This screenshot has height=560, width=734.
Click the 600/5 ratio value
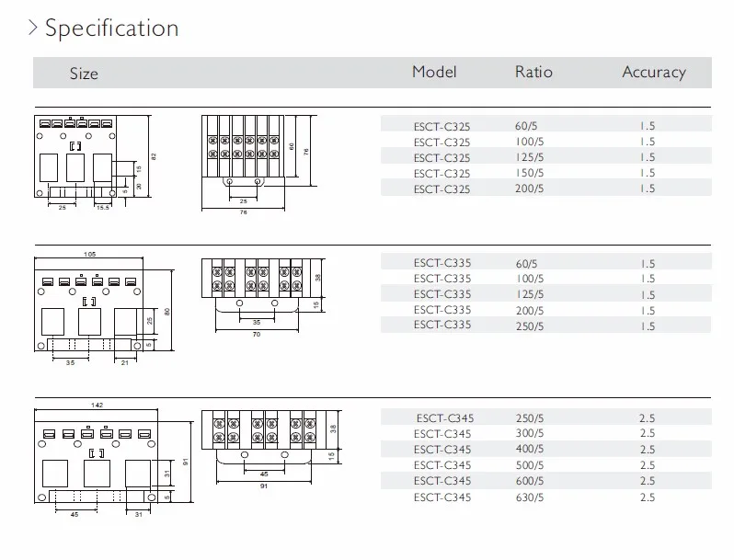point(530,481)
